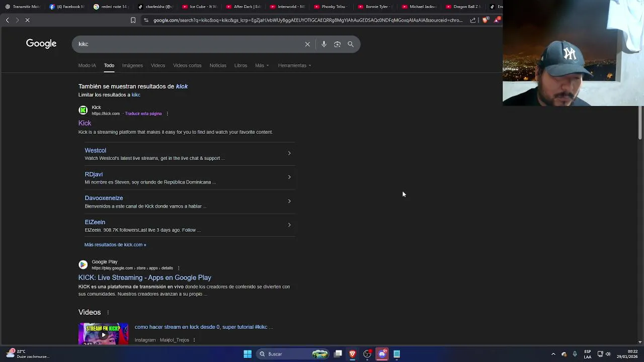Open Notepad app in taskbar
This screenshot has height=362, width=644.
[396, 354]
